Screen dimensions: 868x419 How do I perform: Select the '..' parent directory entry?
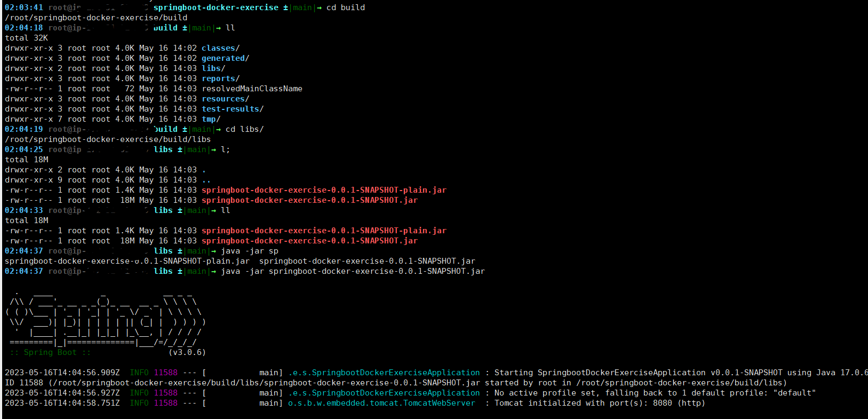[x=206, y=180]
